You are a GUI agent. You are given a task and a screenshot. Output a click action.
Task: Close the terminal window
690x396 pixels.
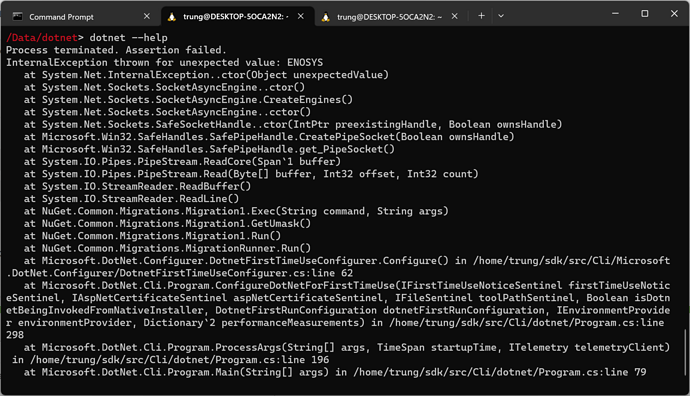click(x=674, y=14)
